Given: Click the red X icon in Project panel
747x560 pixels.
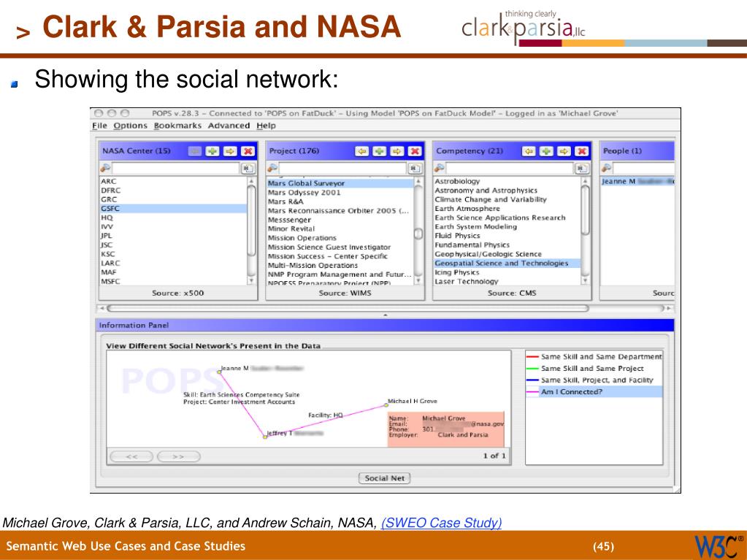Looking at the screenshot, I should [415, 151].
